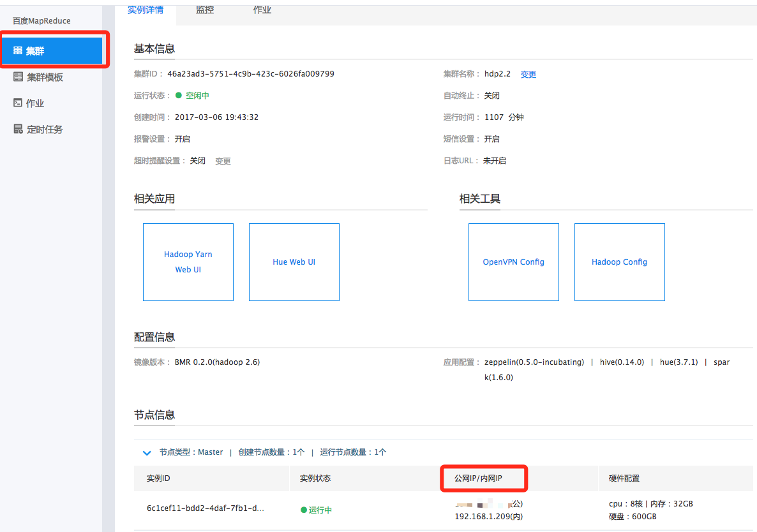The height and width of the screenshot is (532, 757).
Task: Click 变更 next to 超时提醒设置
Action: pos(223,161)
